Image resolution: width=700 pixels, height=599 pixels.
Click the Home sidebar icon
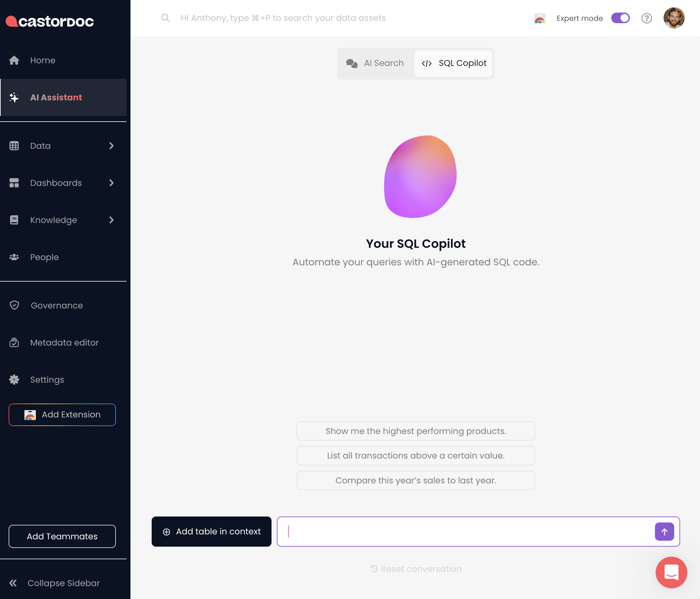coord(14,60)
